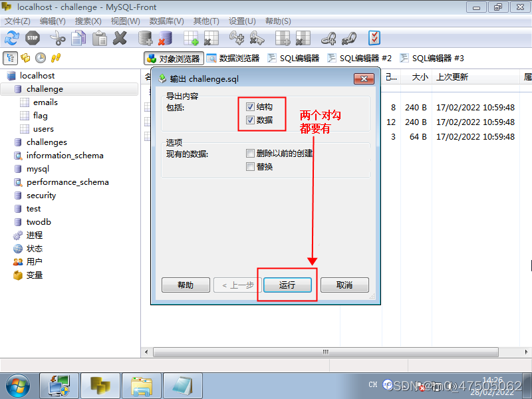This screenshot has height=399, width=532.
Task: Open the 编辑(Y) menu
Action: coord(53,21)
